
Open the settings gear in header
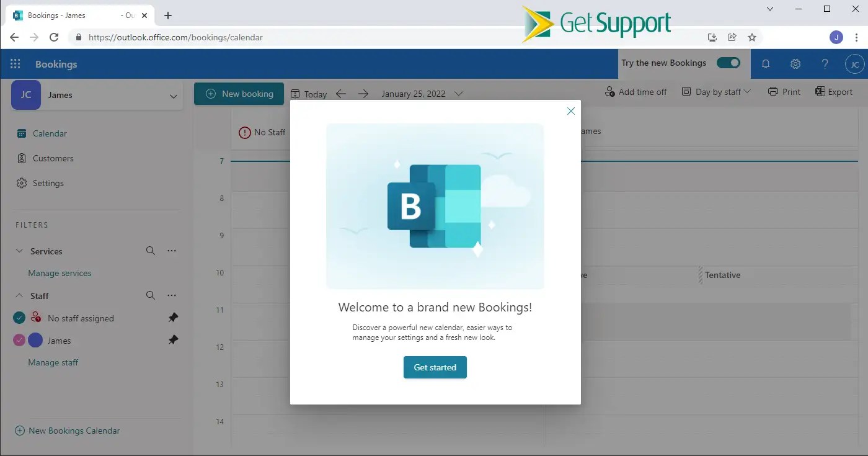click(x=795, y=64)
